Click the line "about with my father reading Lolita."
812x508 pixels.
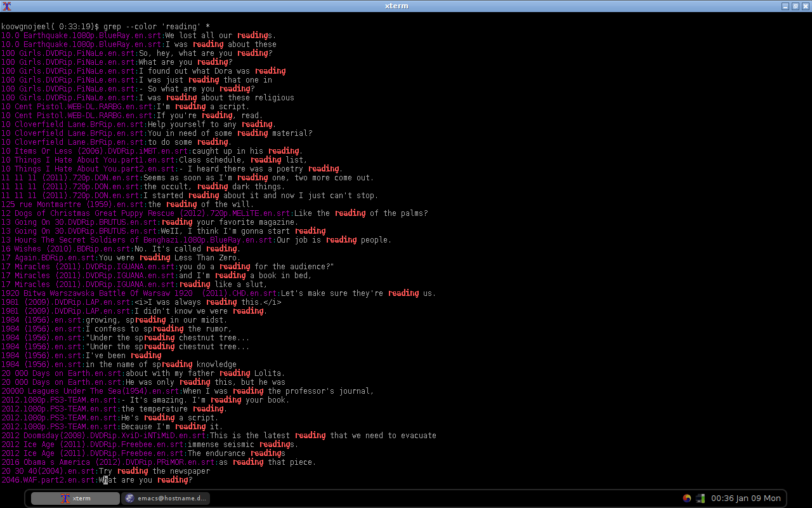click(x=205, y=373)
